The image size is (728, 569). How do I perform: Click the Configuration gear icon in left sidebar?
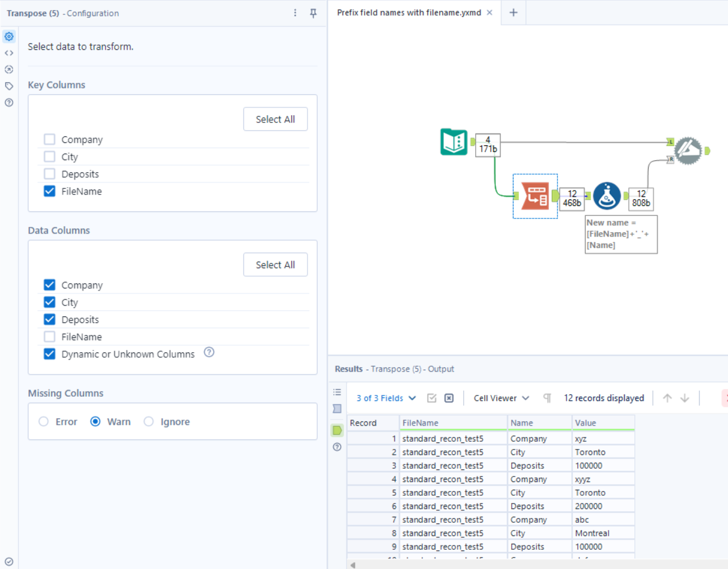8,36
